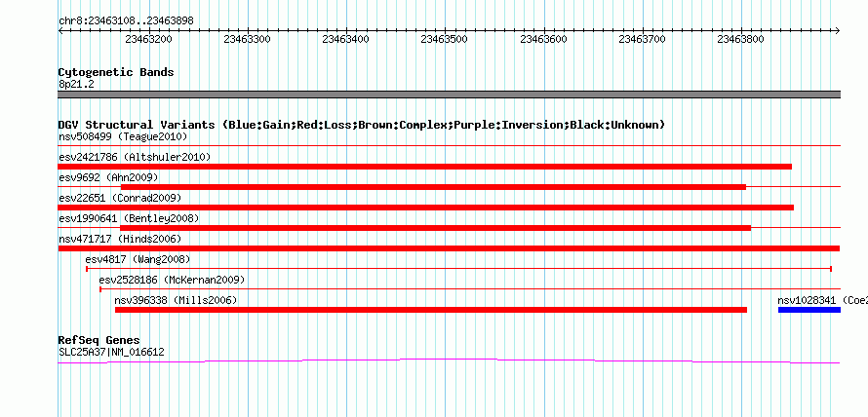This screenshot has height=417, width=868.
Task: Click the thin esv4817 variant line
Action: 459,269
